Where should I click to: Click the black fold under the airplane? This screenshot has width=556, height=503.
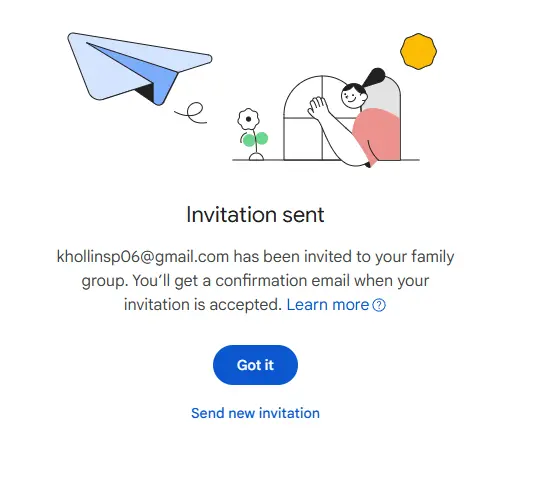tap(145, 93)
